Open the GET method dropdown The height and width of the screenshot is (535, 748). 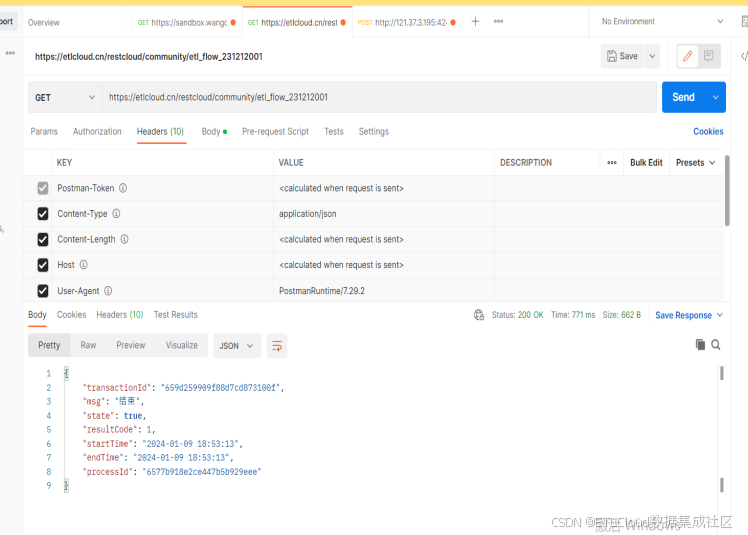point(64,97)
